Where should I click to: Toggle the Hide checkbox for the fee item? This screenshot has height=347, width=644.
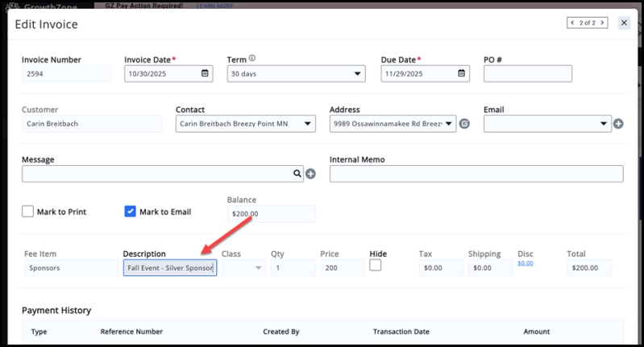coord(375,265)
